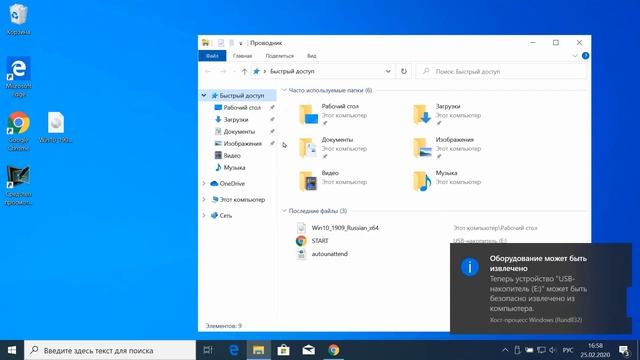Open the Файл ribbon tab
This screenshot has width=640, height=360.
click(212, 56)
